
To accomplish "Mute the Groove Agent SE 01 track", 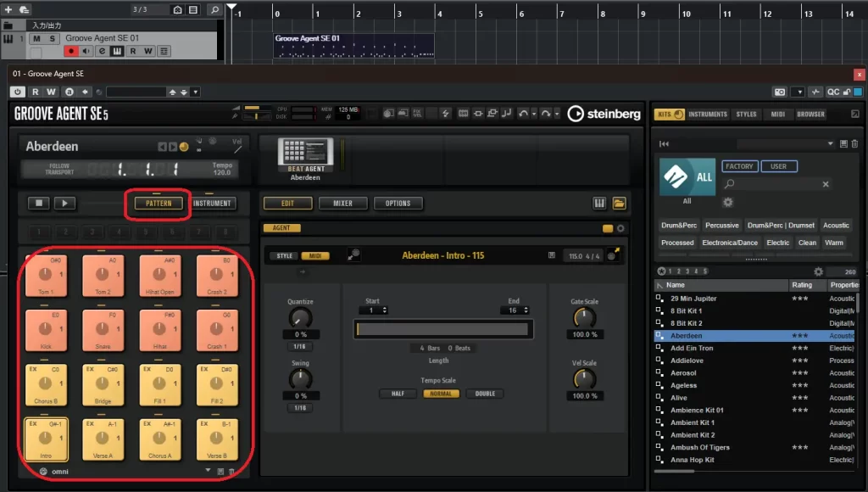I will point(35,38).
